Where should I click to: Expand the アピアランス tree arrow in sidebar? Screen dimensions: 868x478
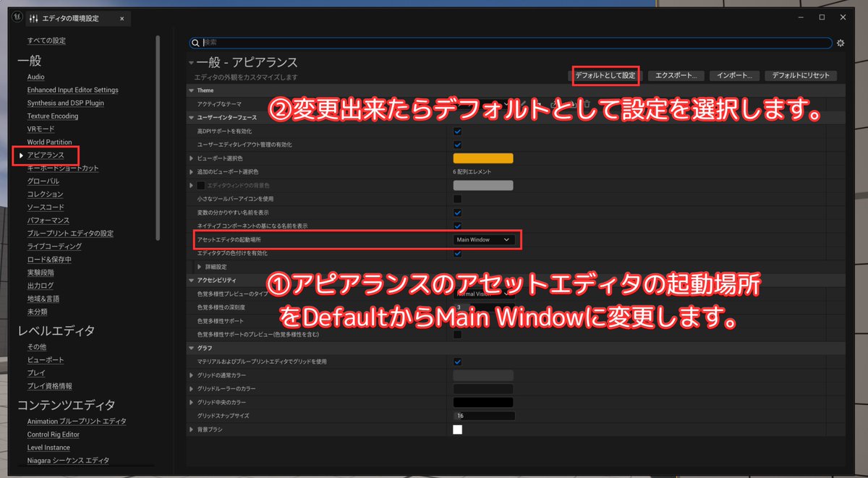(23, 154)
